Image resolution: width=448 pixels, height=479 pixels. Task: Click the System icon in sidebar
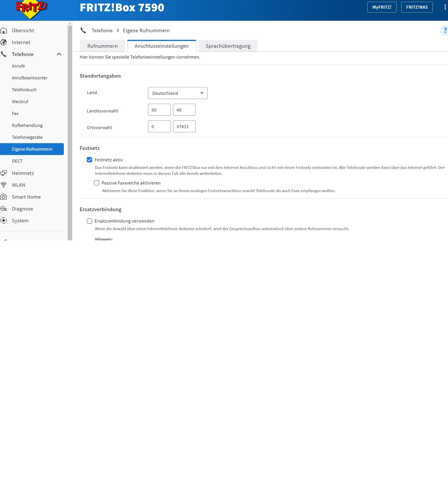coord(4,220)
